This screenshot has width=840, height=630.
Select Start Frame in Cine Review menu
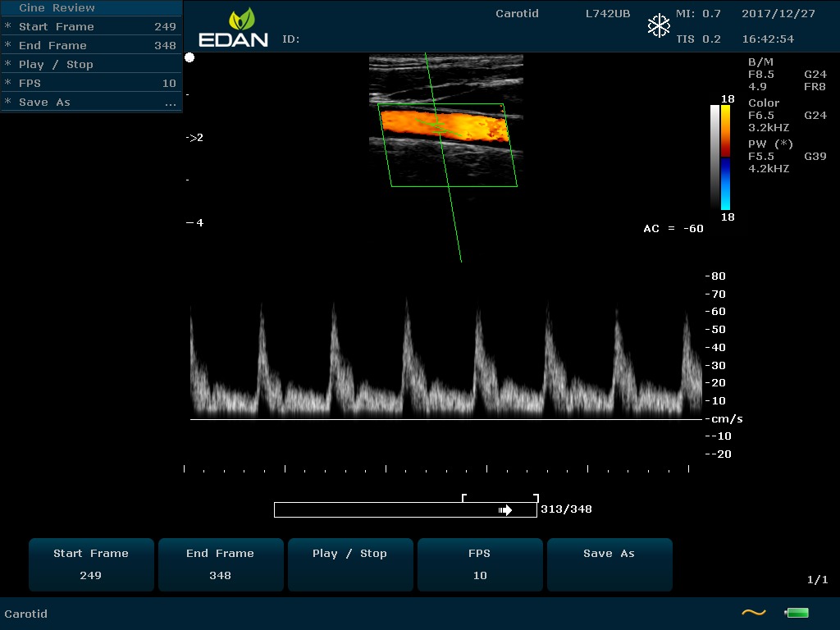click(90, 27)
